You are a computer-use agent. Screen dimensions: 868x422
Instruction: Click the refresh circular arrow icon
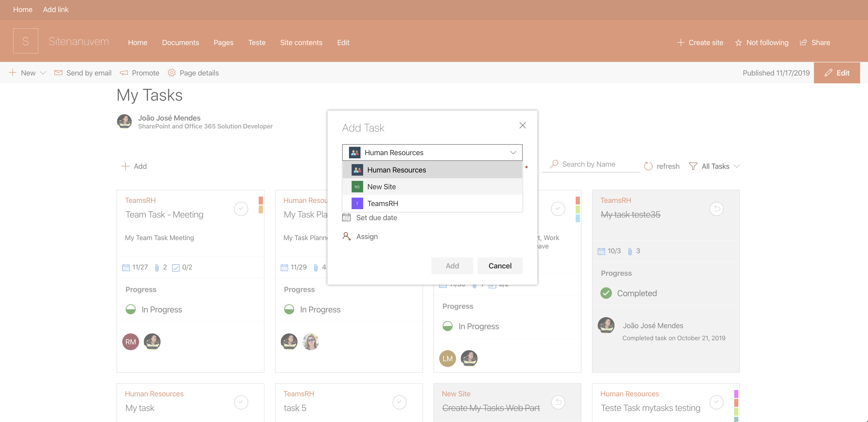tap(648, 166)
